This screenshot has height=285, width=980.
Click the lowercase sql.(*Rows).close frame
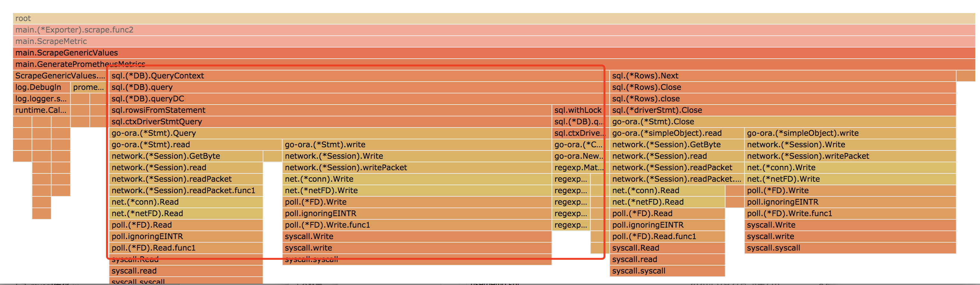(x=783, y=98)
